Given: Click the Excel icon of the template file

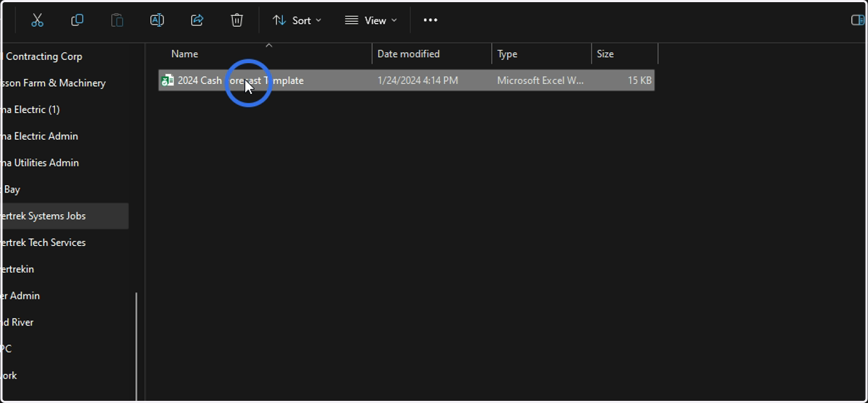Looking at the screenshot, I should point(168,80).
